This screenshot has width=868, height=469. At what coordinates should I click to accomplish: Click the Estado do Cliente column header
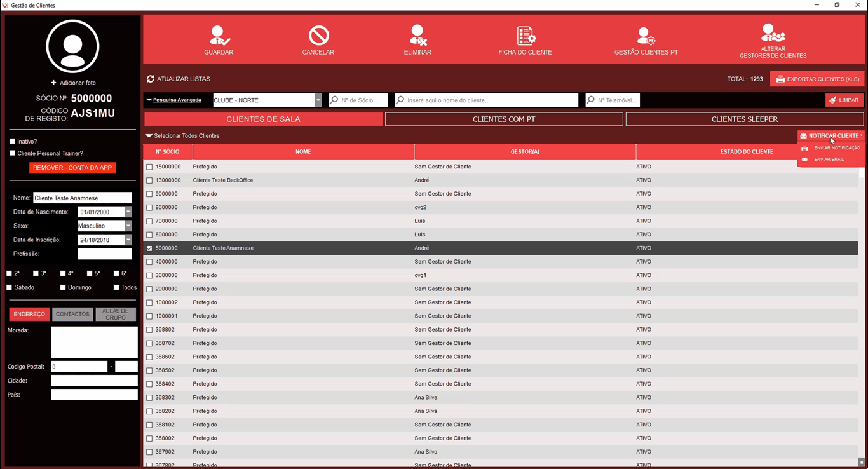click(x=747, y=152)
